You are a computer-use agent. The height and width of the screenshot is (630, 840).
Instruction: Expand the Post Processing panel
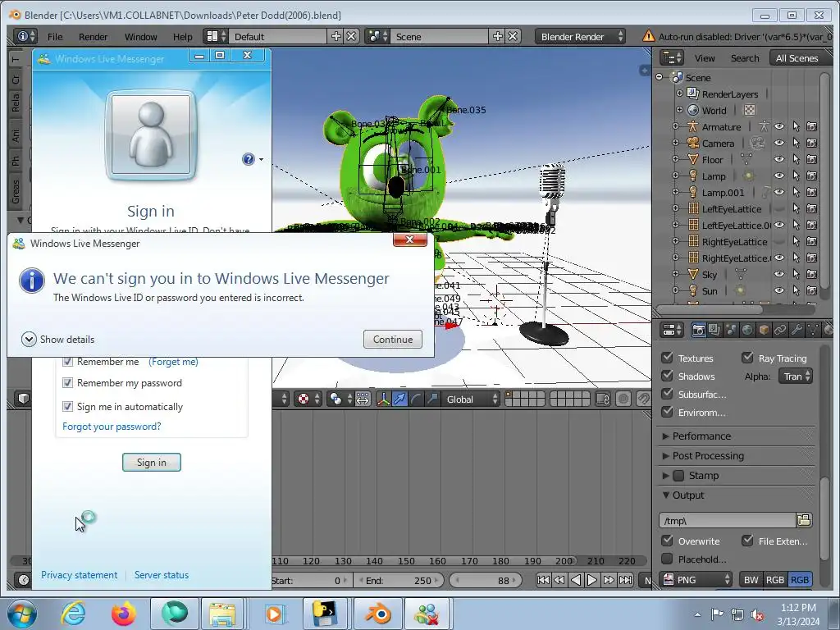(x=665, y=456)
